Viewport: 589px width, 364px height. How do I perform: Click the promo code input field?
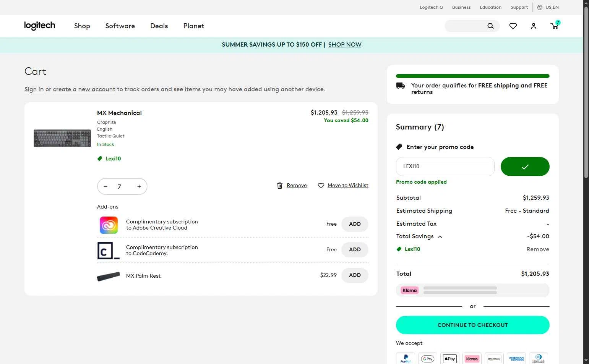[x=445, y=167]
